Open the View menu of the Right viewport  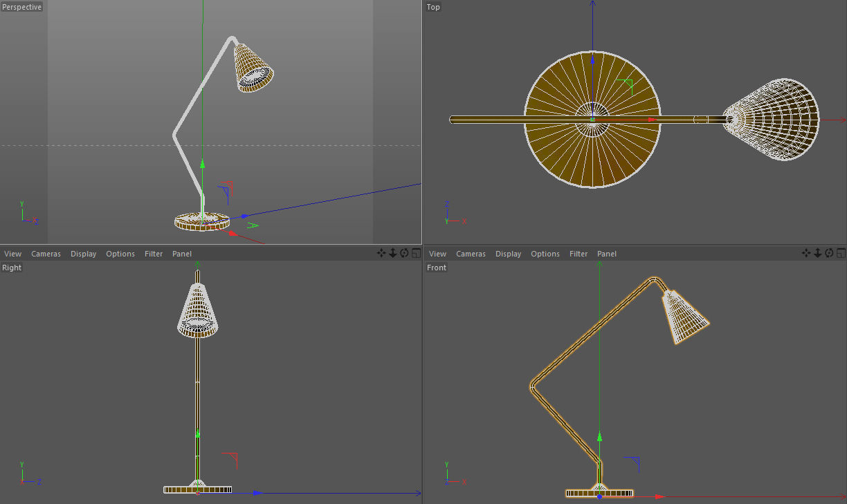[x=12, y=254]
